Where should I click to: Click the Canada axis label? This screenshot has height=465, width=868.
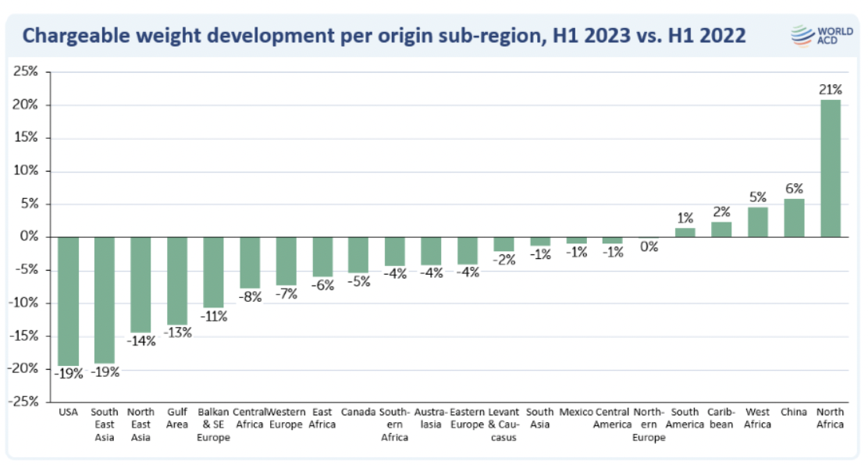click(358, 413)
